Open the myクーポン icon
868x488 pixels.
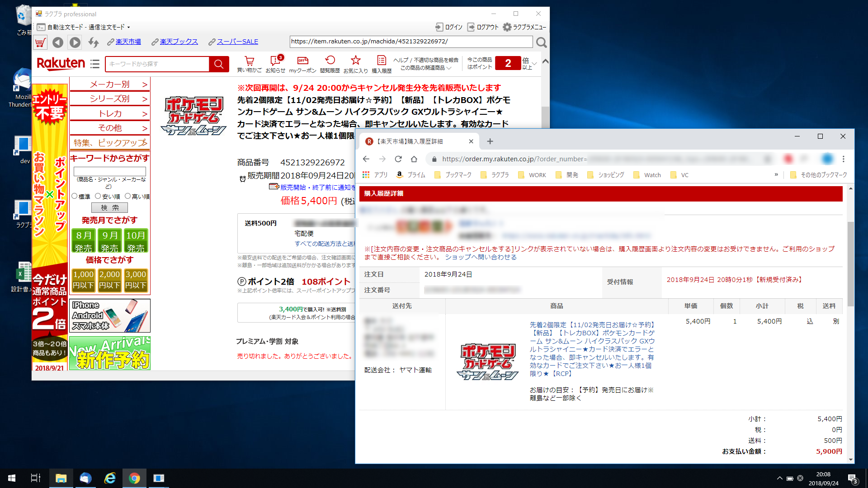click(x=302, y=64)
